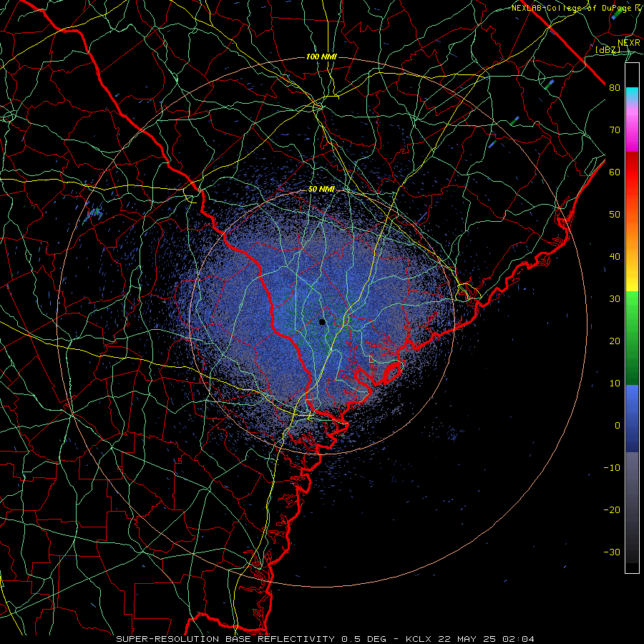
Task: Click the 50 value on dBZ scale
Action: pyautogui.click(x=615, y=215)
